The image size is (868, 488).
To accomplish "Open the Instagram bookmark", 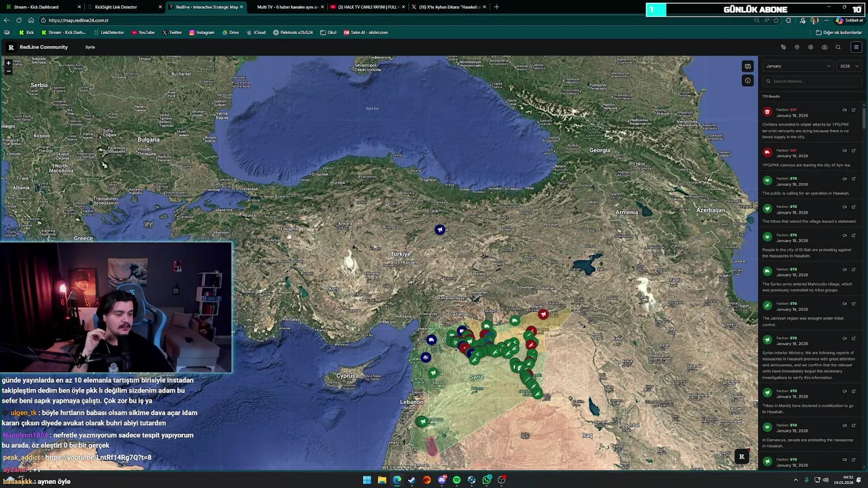I will point(202,33).
